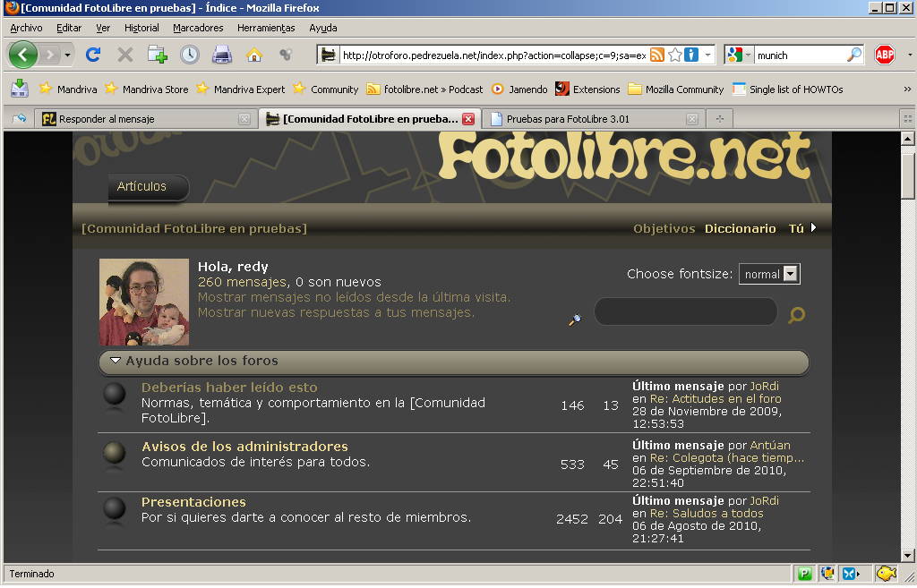917x588 pixels.
Task: Click board status ball for Avisos de los administradores
Action: [114, 453]
